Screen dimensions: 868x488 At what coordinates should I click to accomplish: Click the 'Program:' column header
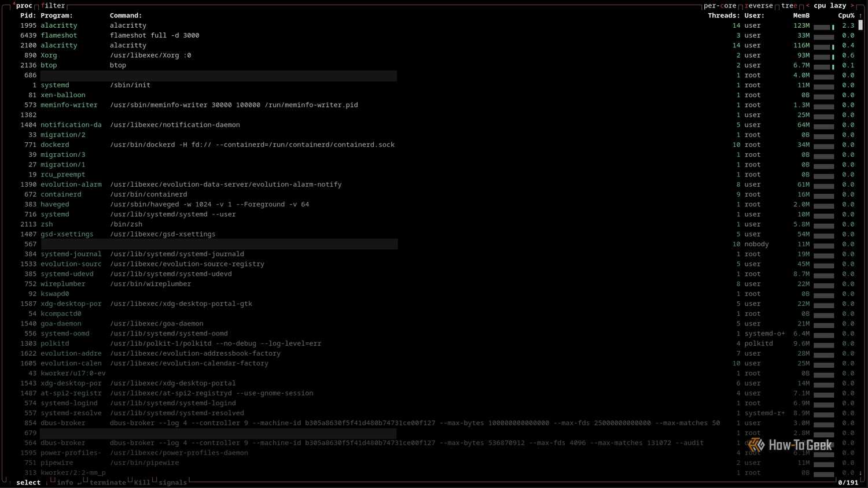[57, 16]
